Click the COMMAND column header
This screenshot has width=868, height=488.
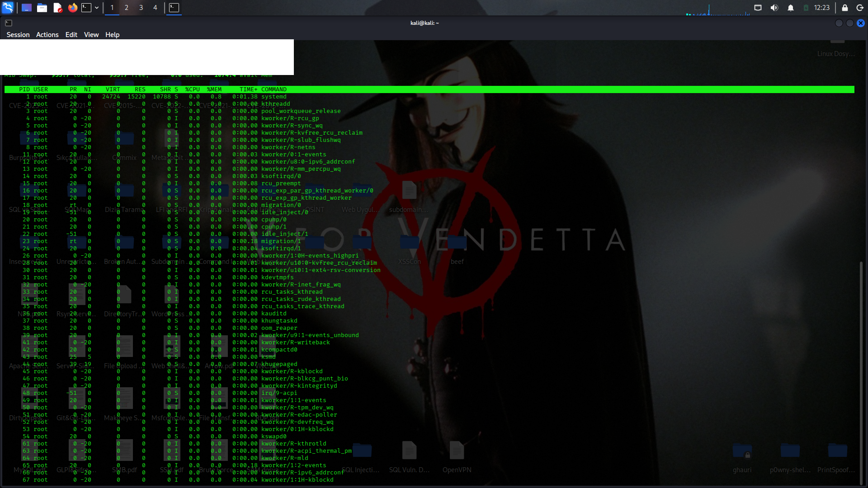point(274,89)
